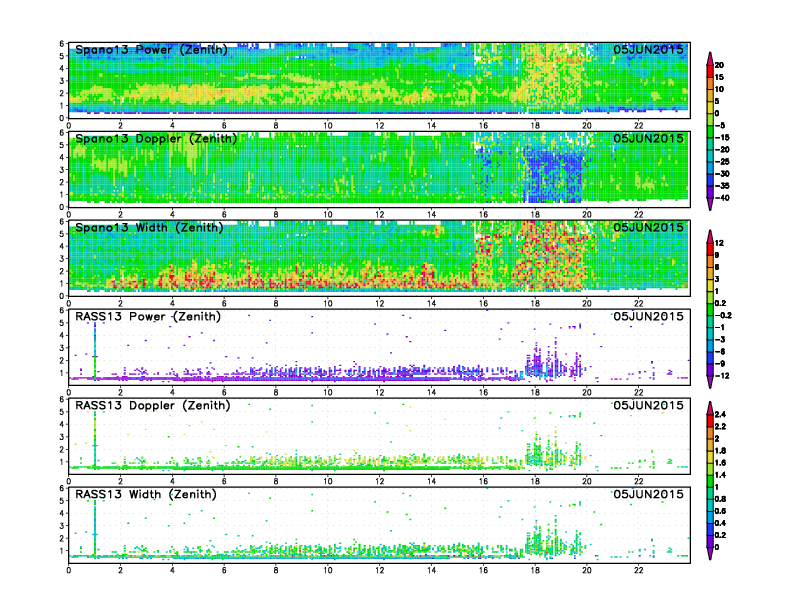Viewport: 792px width, 612px height.
Task: Click the 05JUN2015 date in Spano13 Power panel
Action: coord(649,49)
